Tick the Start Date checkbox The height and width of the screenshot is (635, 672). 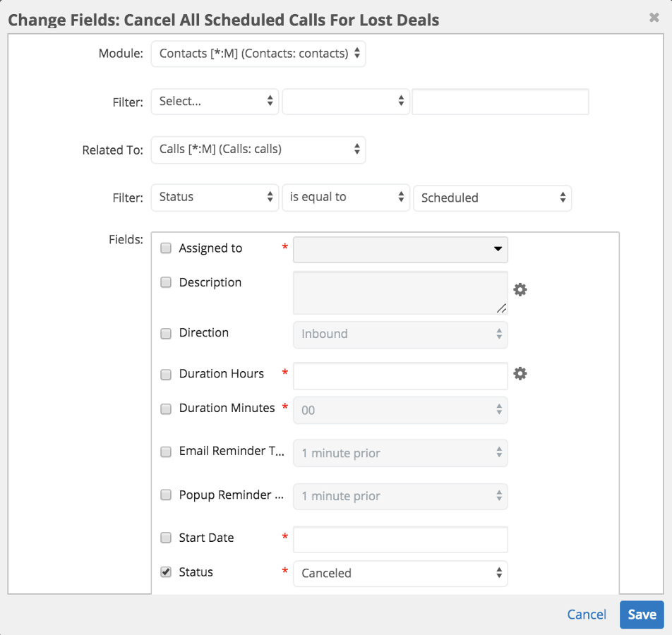(166, 538)
